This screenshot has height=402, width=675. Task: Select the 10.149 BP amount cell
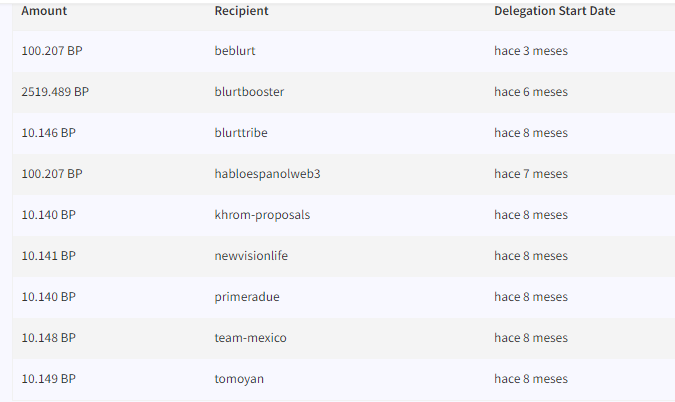coord(49,379)
